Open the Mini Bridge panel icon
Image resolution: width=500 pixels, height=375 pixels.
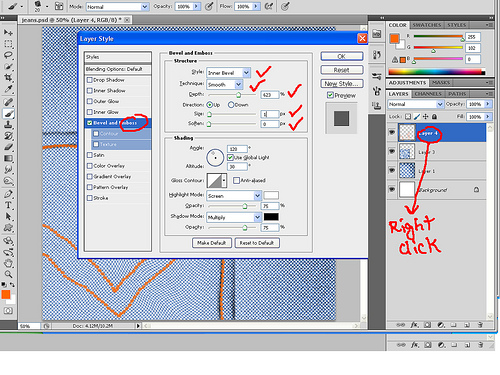(x=377, y=33)
